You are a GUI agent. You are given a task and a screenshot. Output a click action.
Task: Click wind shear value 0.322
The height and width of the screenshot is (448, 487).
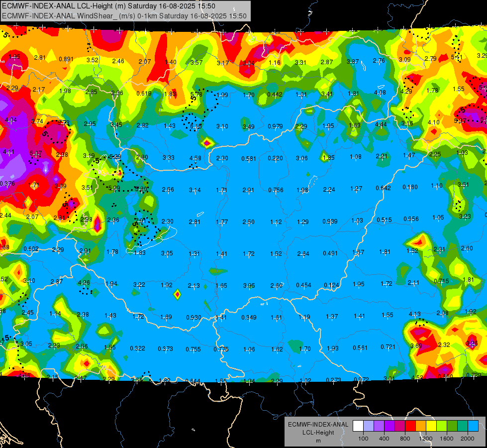[138, 348]
